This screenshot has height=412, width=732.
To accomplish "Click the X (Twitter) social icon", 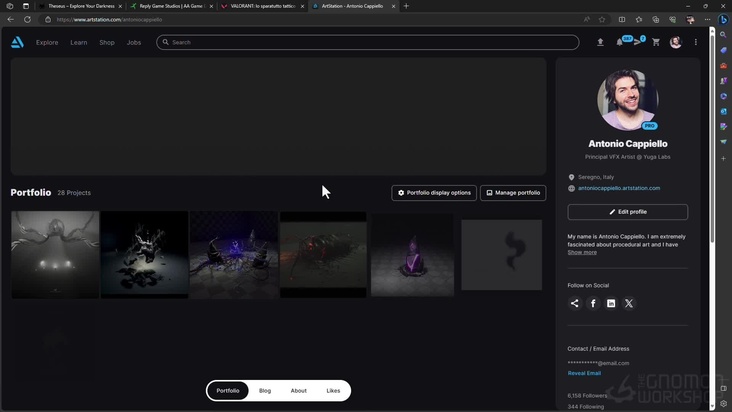I will pyautogui.click(x=629, y=303).
